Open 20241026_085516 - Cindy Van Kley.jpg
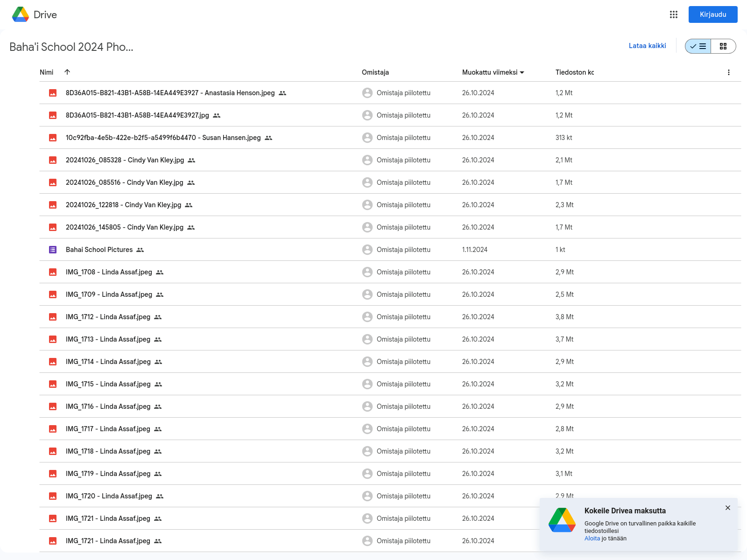 pos(124,182)
